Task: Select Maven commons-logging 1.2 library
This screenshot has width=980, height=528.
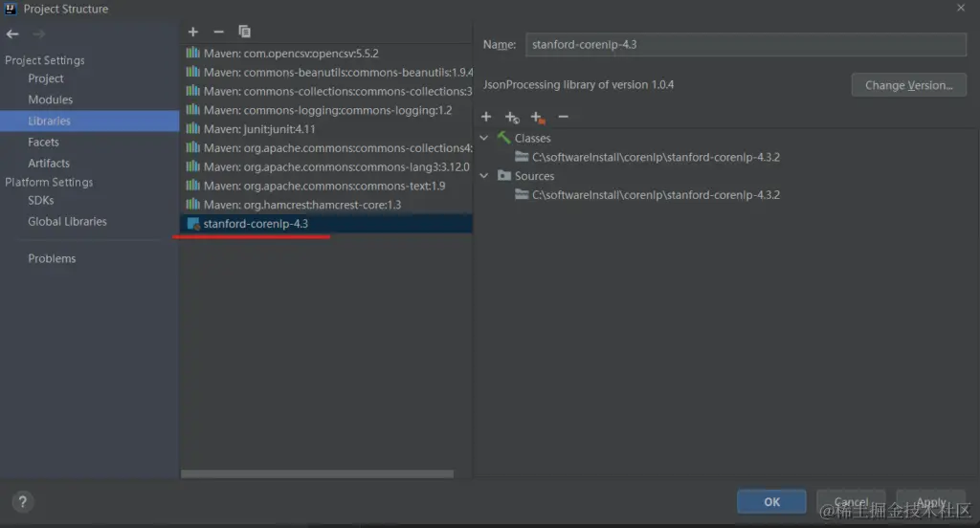Action: [326, 110]
